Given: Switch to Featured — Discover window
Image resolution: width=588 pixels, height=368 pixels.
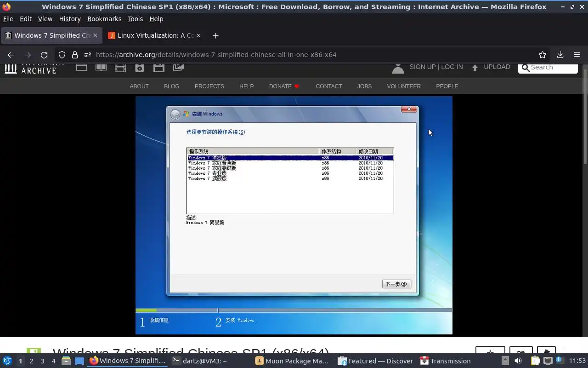Looking at the screenshot, I should pos(375,361).
